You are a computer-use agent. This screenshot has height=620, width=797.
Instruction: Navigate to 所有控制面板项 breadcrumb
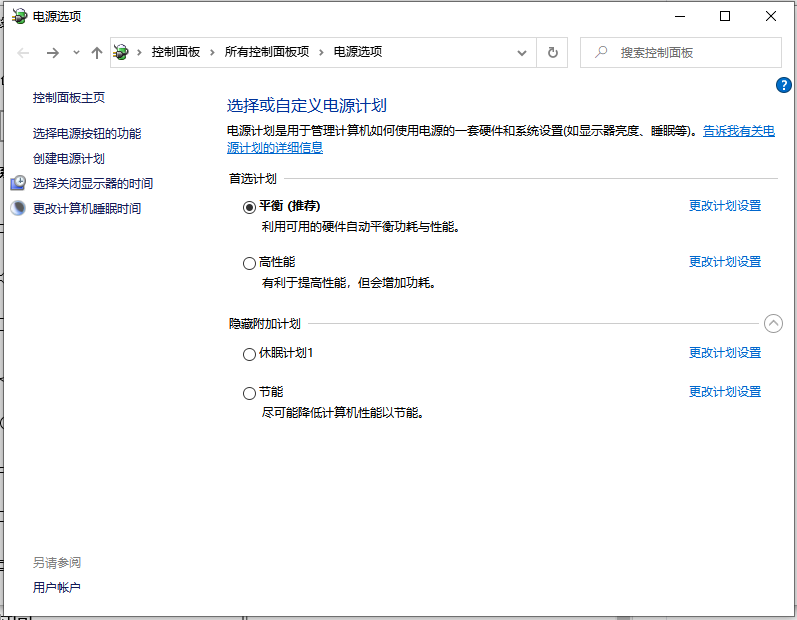pos(267,52)
